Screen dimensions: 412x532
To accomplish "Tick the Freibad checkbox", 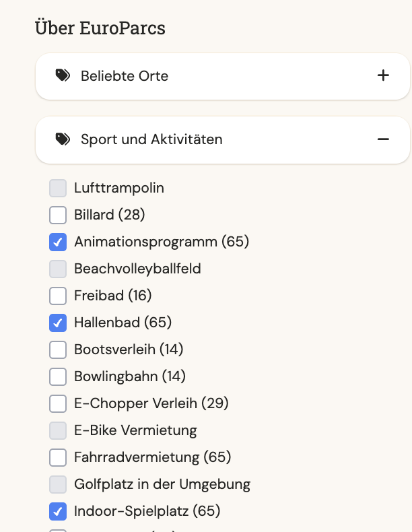I will (x=58, y=296).
